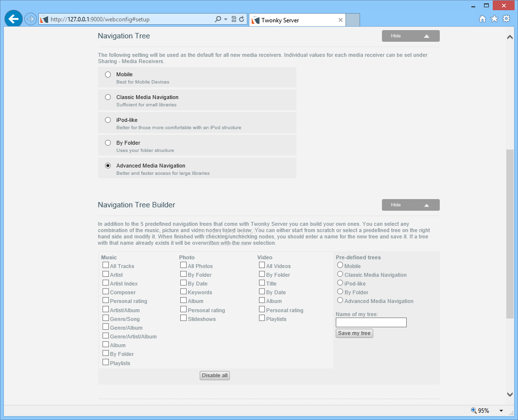Check Music Artist Index checkbox

(x=106, y=283)
